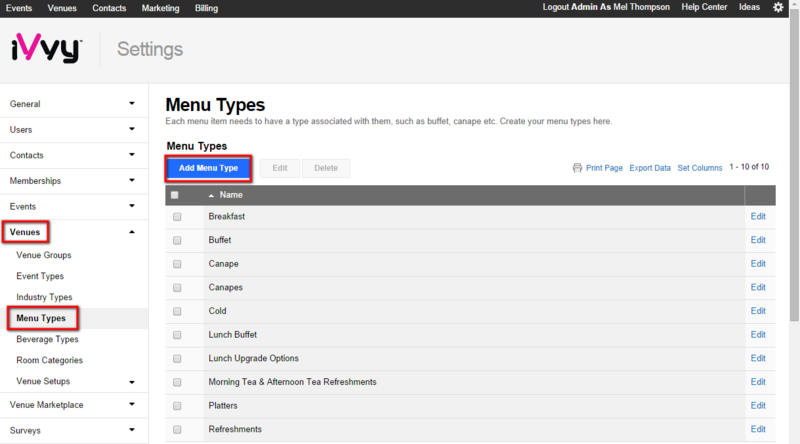Edit the Lunch Upgrade Options entry
This screenshot has width=800, height=444.
(x=758, y=358)
